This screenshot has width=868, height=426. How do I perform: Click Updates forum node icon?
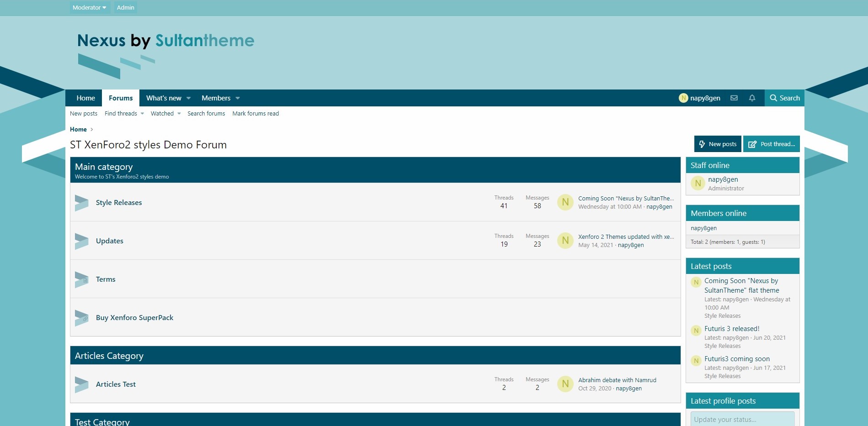pos(82,241)
